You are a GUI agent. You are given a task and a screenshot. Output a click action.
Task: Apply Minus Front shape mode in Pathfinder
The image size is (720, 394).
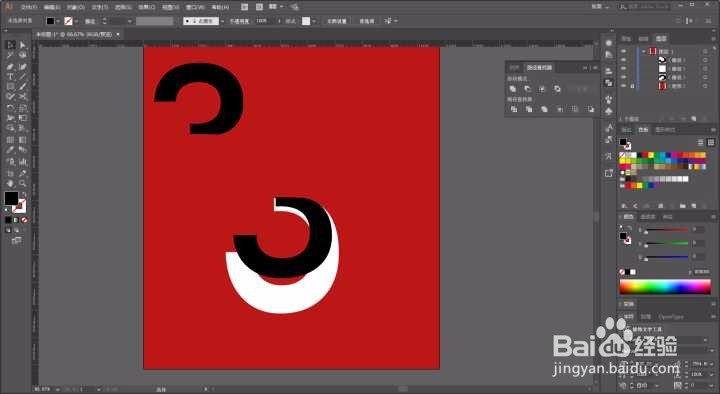point(527,89)
